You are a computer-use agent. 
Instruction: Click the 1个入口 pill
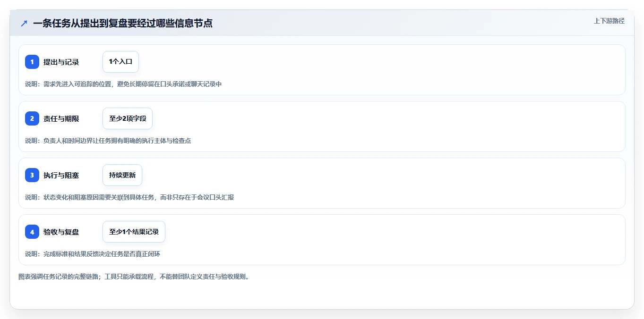pos(120,62)
